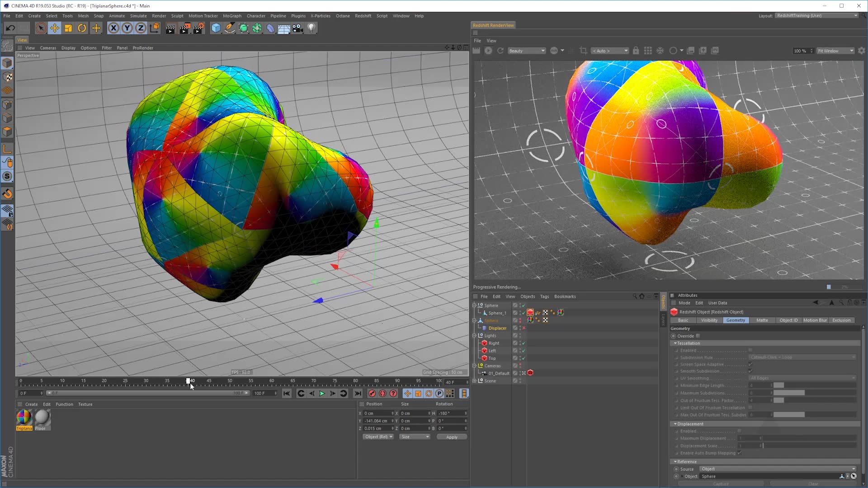868x488 pixels.
Task: Click the Redshift material icon on Sphere_1
Action: (530, 312)
